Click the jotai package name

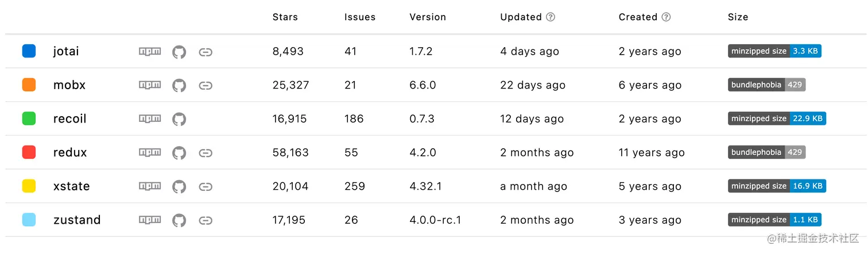(x=66, y=51)
